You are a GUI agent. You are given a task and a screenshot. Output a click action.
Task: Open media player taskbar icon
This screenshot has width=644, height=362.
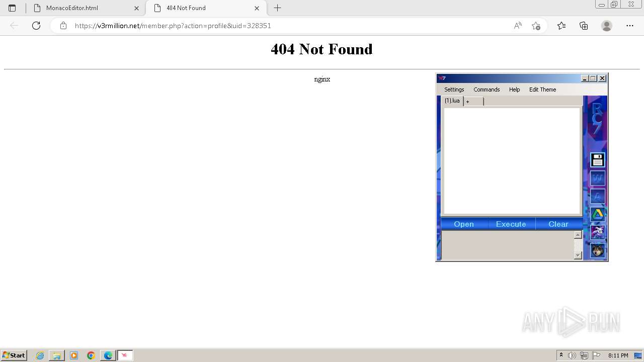74,355
